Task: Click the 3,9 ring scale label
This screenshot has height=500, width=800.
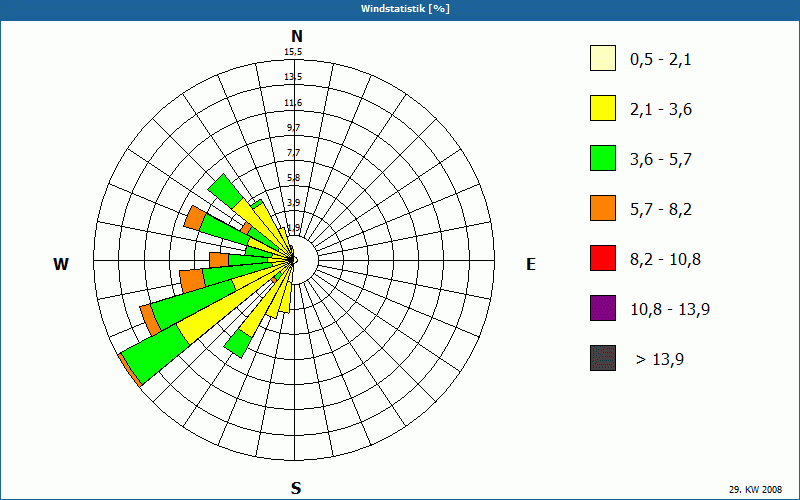Action: [293, 203]
